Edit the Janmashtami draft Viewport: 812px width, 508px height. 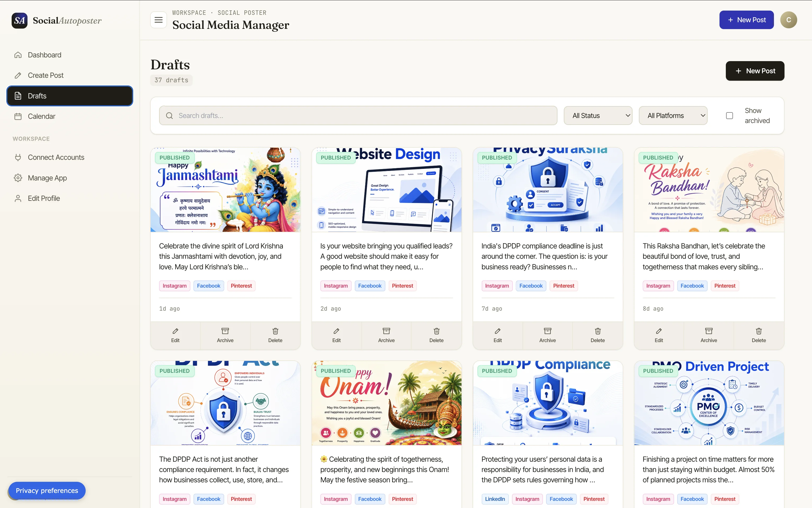point(175,335)
